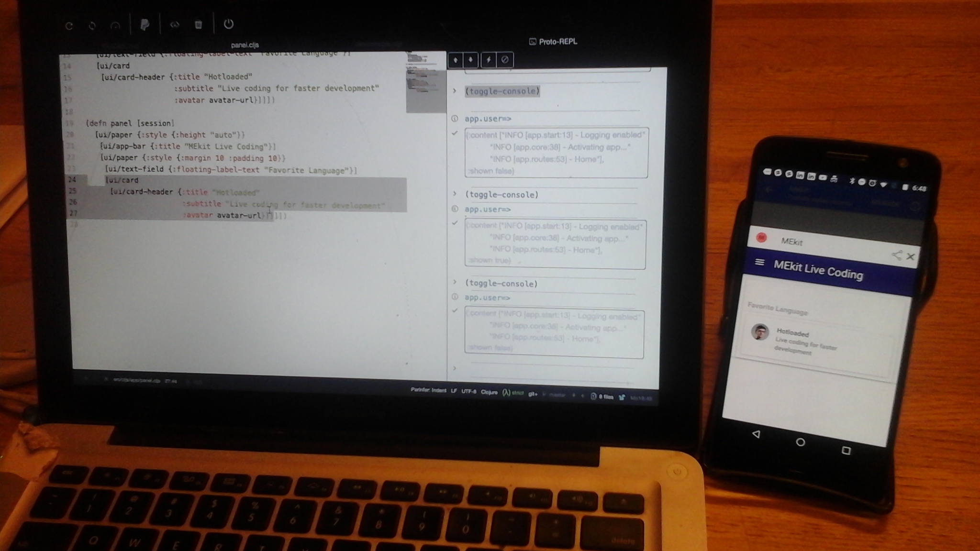Viewport: 980px width, 551px height.
Task: Open the hamburger menu on the phone app
Action: (759, 262)
